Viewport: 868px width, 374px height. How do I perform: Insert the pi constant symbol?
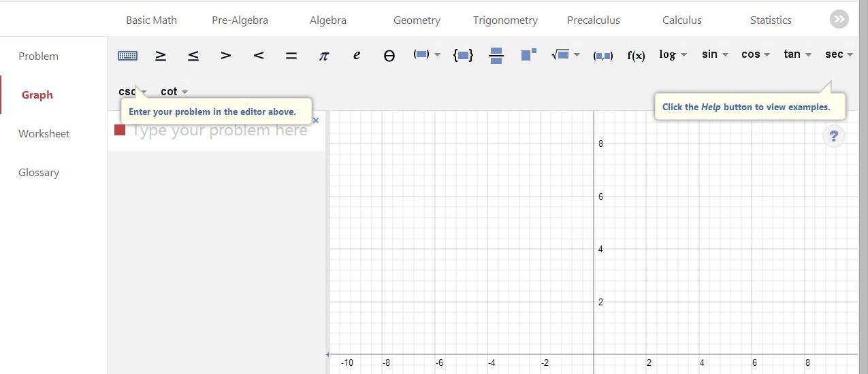click(324, 56)
